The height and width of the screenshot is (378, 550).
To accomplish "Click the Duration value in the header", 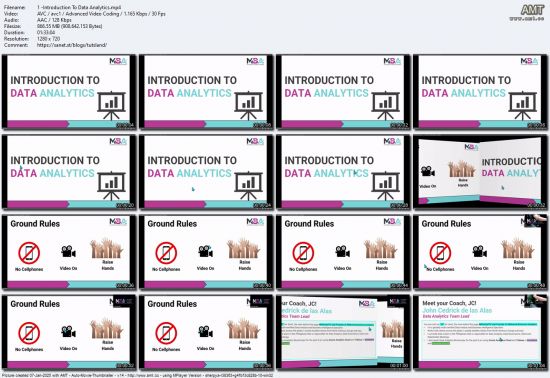I will (46, 33).
